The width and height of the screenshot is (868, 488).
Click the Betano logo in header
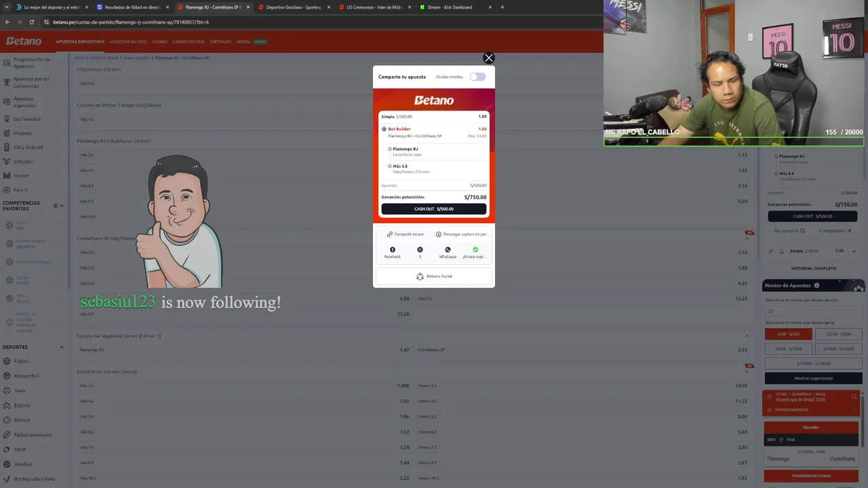click(x=24, y=41)
